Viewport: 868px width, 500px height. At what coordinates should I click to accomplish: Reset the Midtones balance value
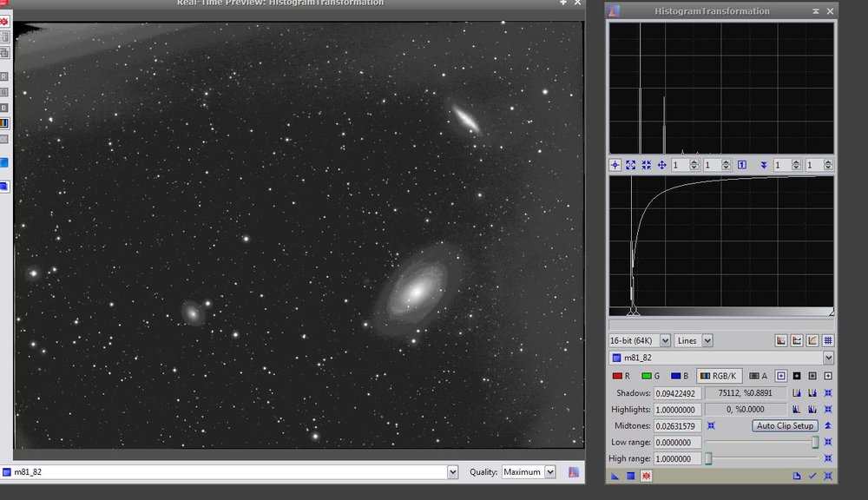point(712,426)
